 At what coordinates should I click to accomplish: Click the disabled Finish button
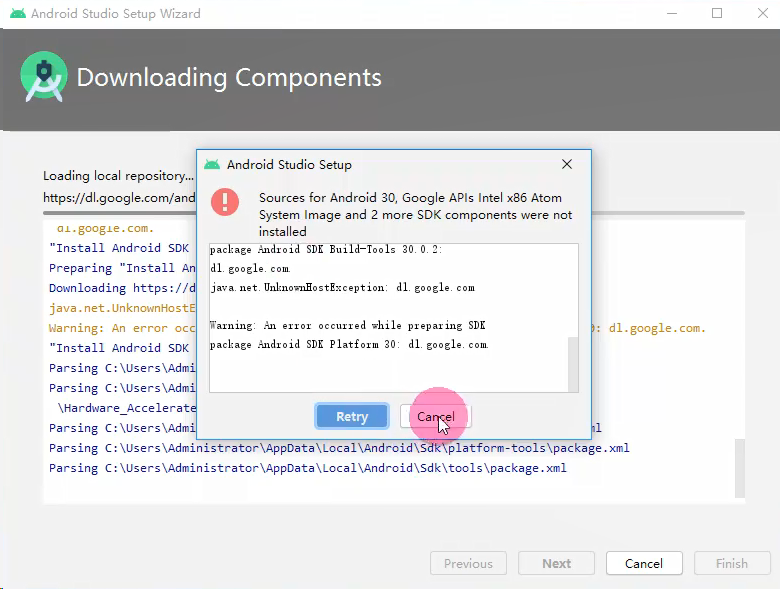tap(732, 563)
